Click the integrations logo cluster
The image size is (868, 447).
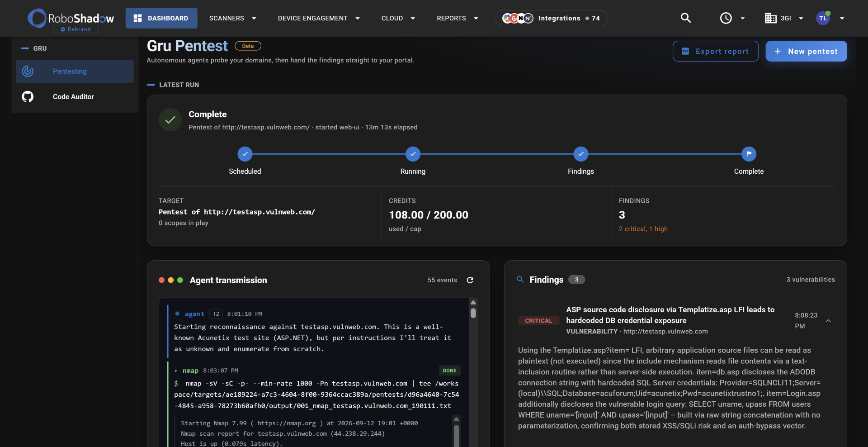click(x=518, y=18)
